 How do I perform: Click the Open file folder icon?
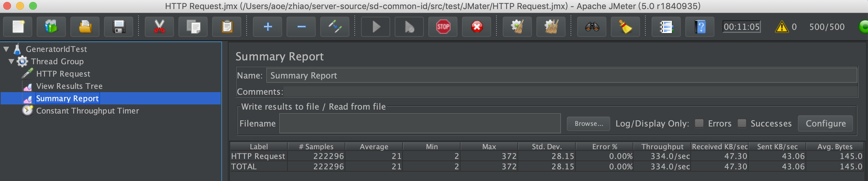pos(85,27)
